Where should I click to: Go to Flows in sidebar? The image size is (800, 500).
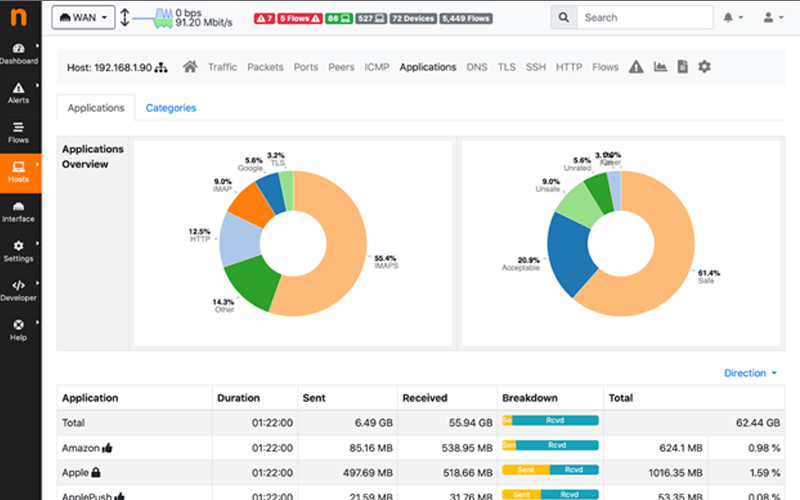20,132
